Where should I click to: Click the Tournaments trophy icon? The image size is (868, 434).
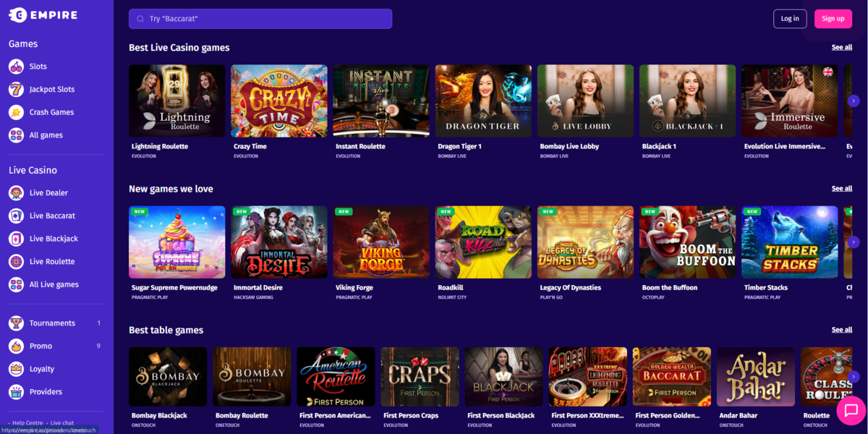tap(16, 323)
